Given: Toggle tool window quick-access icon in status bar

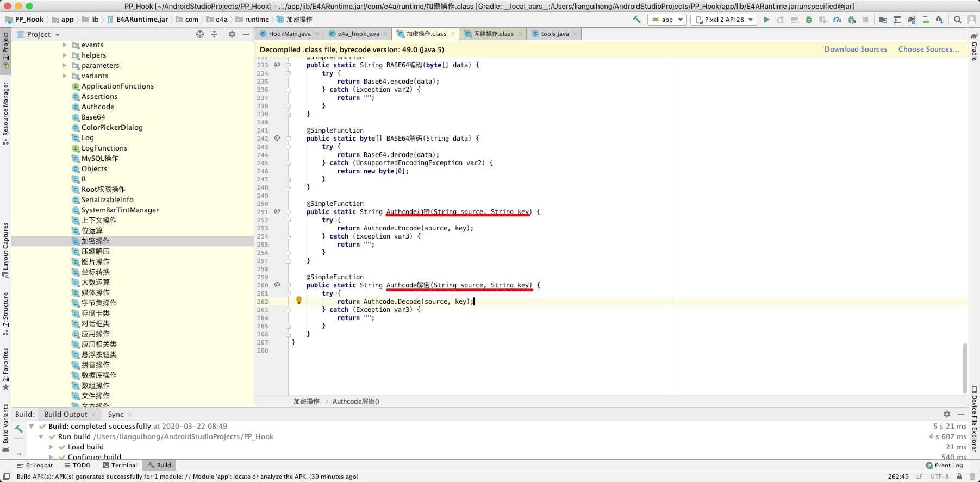Looking at the screenshot, I should [7, 477].
